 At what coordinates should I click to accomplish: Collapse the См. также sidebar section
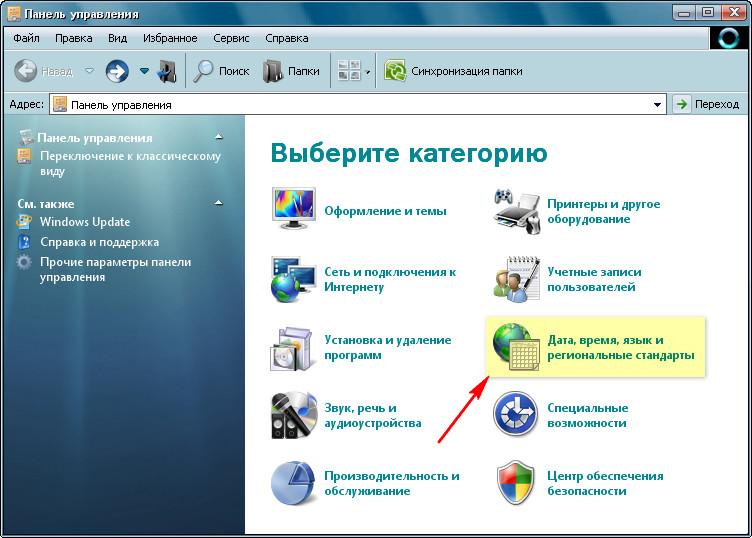tap(219, 203)
